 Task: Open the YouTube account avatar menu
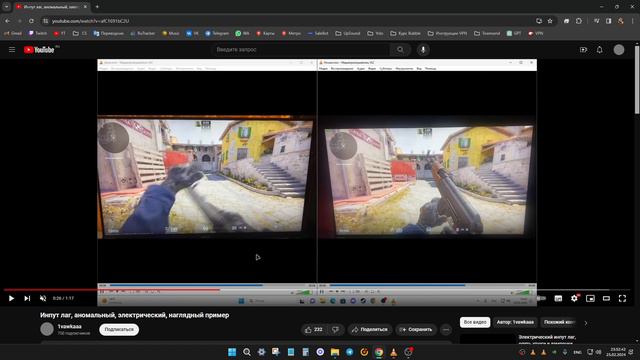pyautogui.click(x=619, y=50)
